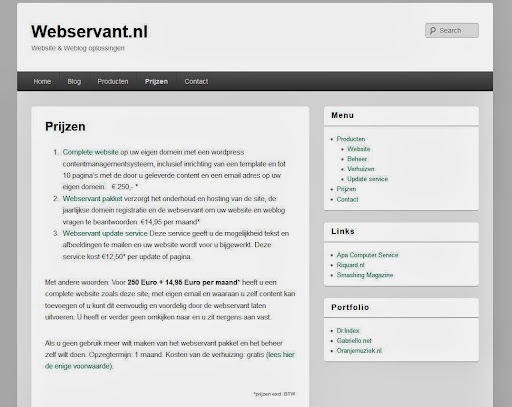Visit the Oranjemuziek.nl portfolio link
The height and width of the screenshot is (407, 512).
[x=359, y=350]
